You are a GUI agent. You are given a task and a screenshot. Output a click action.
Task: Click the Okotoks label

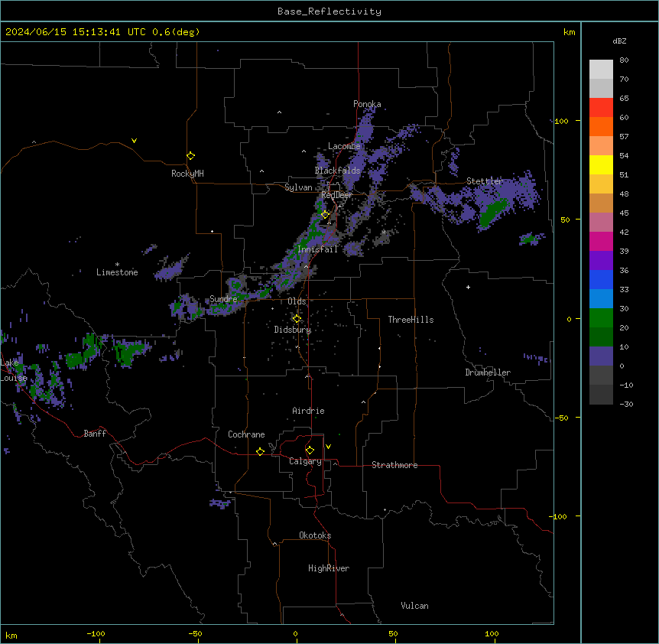(315, 535)
